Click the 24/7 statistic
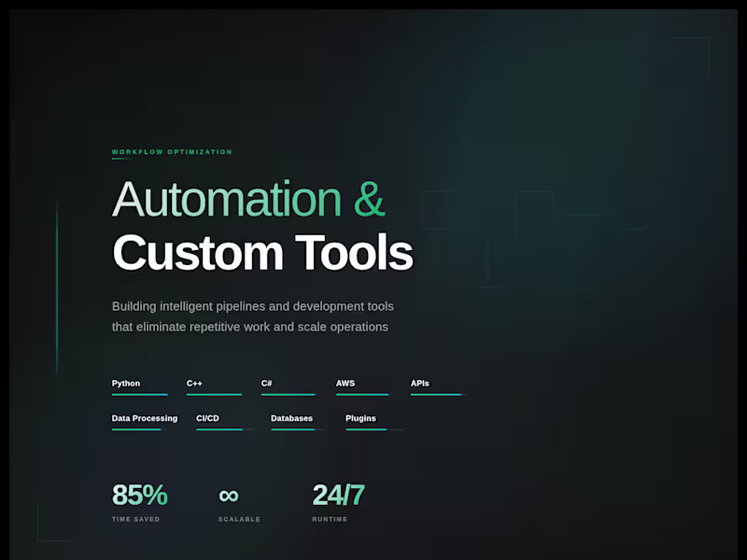This screenshot has width=747, height=560. 339,496
